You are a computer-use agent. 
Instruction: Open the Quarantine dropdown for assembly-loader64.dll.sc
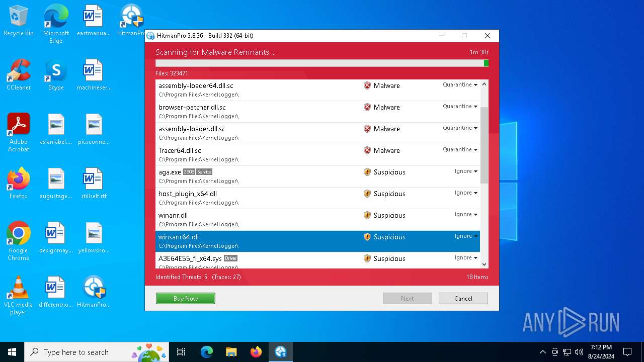tap(460, 85)
